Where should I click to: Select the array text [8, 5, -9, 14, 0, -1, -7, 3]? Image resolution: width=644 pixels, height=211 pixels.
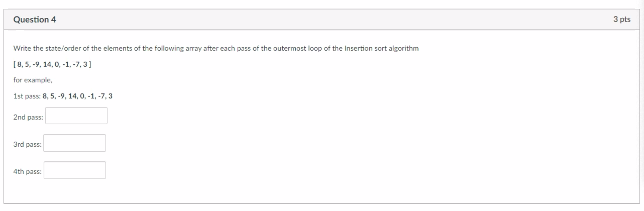tap(52, 64)
